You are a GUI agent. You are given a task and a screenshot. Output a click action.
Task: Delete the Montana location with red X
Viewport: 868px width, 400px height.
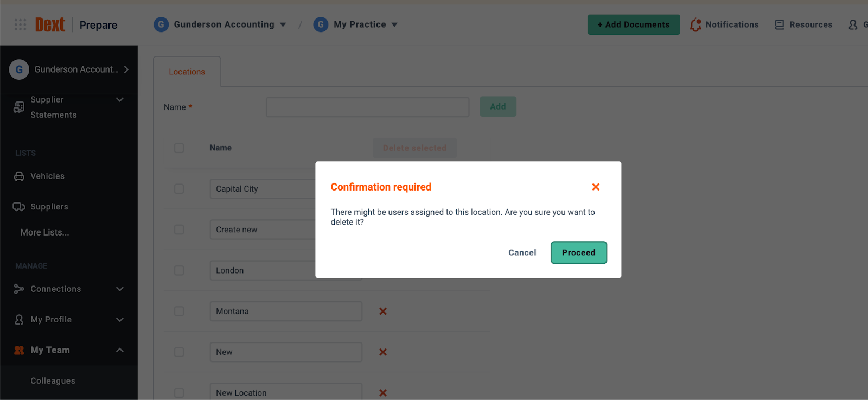(x=383, y=311)
